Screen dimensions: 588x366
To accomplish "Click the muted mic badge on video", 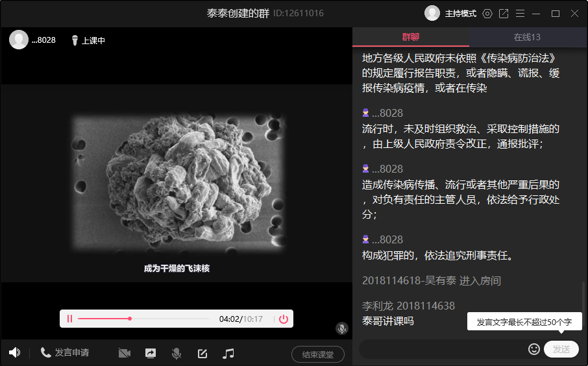I will [x=341, y=328].
